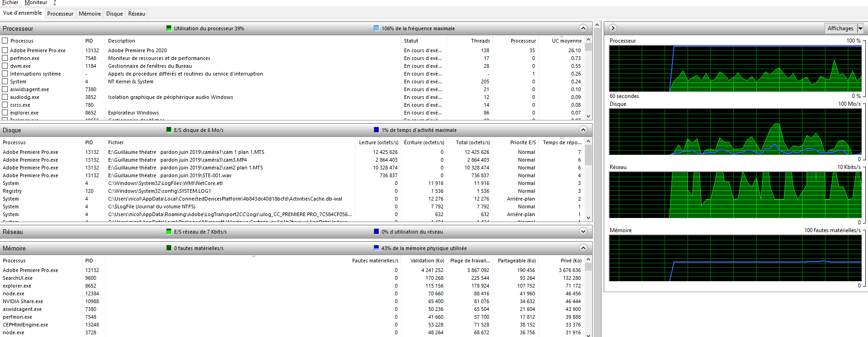Click the Processeur usage graph

[735, 68]
